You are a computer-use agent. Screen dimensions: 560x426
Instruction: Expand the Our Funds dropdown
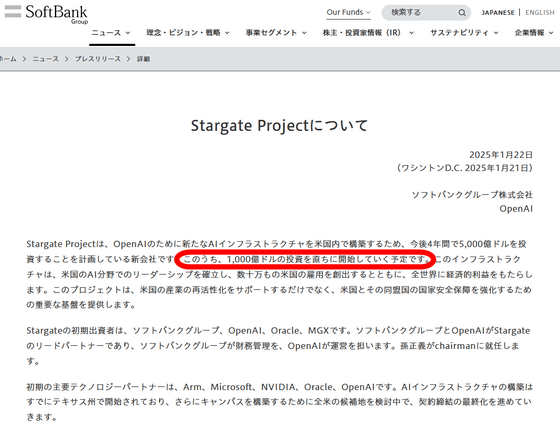point(348,12)
